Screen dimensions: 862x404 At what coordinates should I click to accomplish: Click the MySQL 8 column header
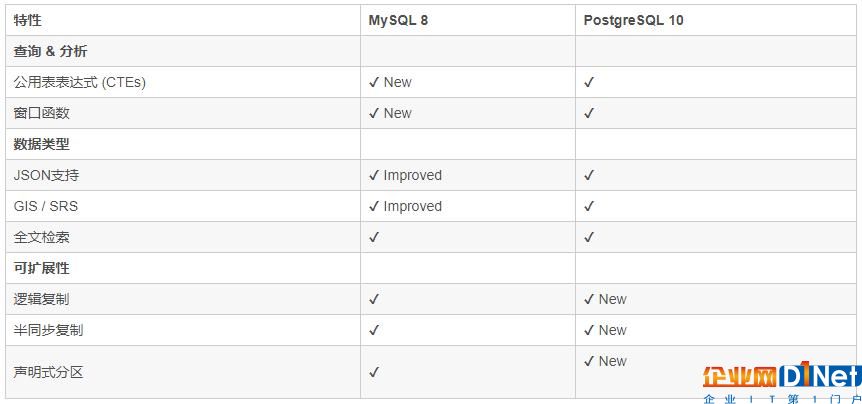click(398, 21)
